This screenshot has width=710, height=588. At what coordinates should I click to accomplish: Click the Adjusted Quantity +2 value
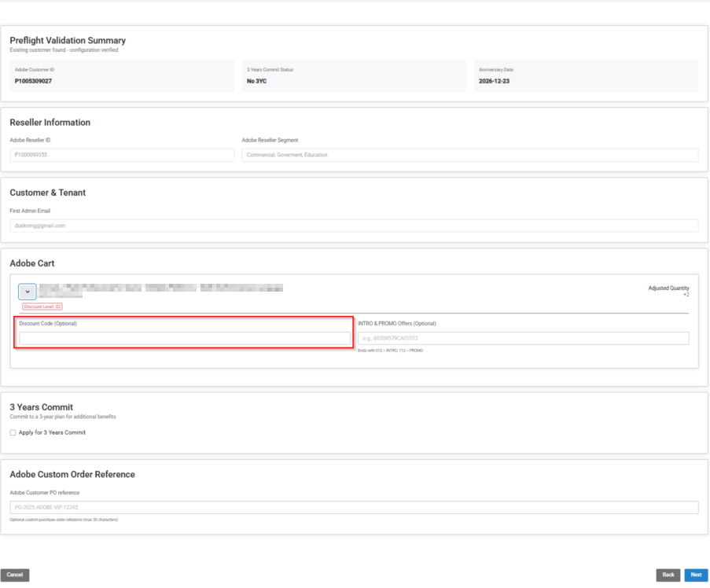point(686,295)
